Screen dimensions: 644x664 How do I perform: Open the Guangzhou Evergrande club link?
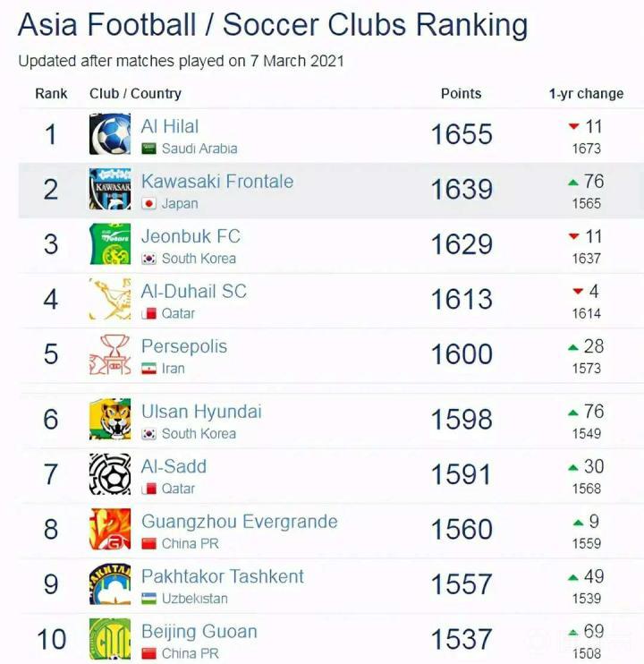[x=239, y=521]
